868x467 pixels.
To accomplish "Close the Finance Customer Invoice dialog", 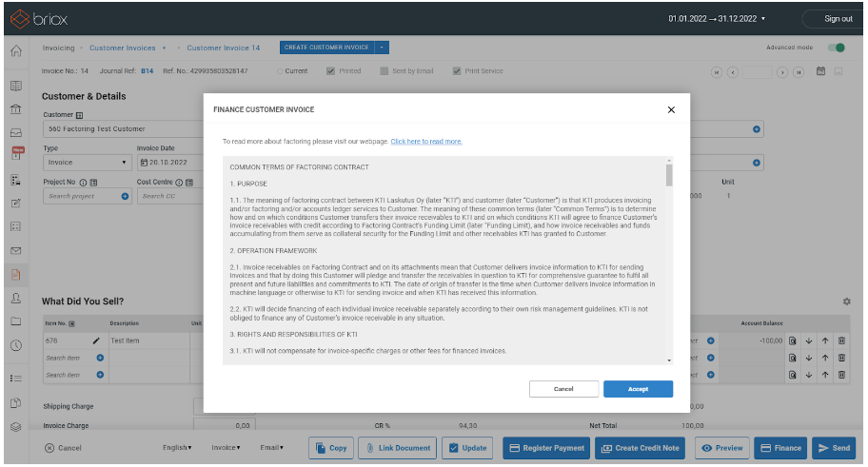I will coord(671,109).
